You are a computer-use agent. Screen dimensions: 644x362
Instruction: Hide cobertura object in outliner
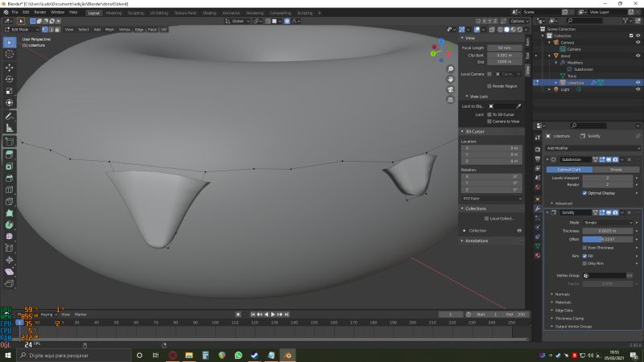coord(638,83)
